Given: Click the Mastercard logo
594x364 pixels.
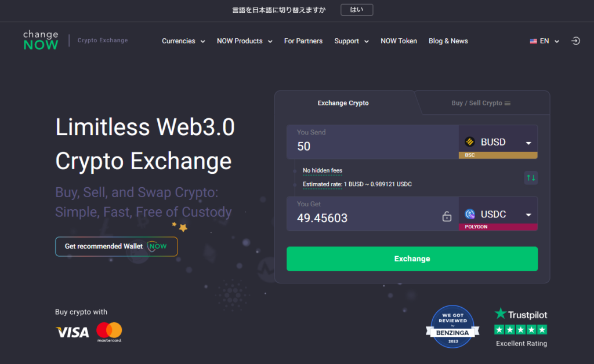Looking at the screenshot, I should tap(109, 332).
